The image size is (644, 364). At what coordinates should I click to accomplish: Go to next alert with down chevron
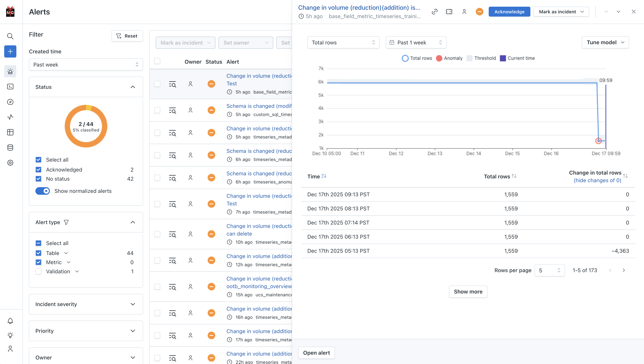(x=618, y=12)
